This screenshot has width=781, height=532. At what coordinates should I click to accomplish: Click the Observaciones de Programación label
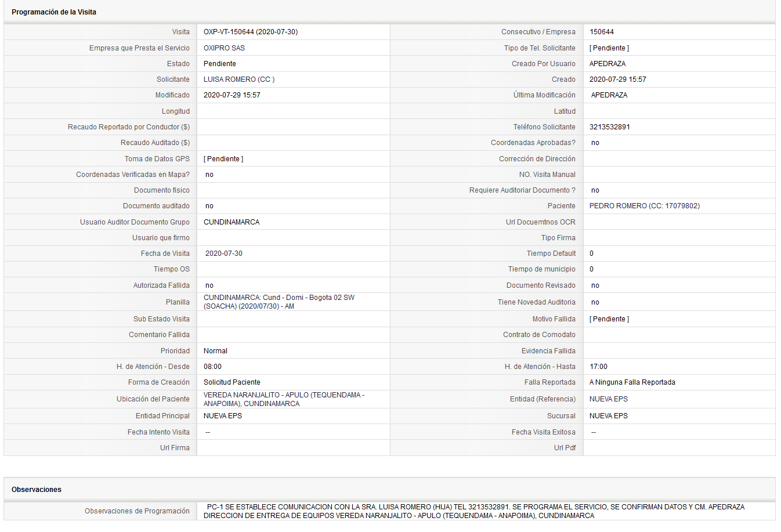click(x=137, y=511)
